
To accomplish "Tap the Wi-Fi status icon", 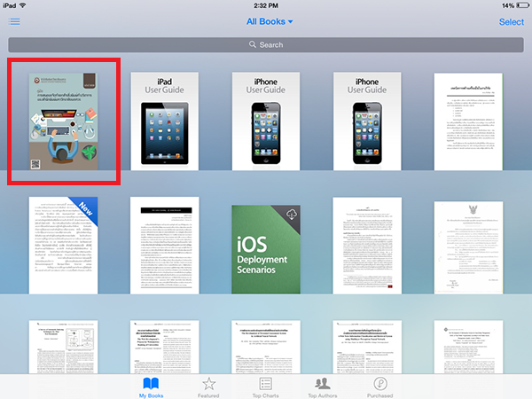I will point(23,5).
